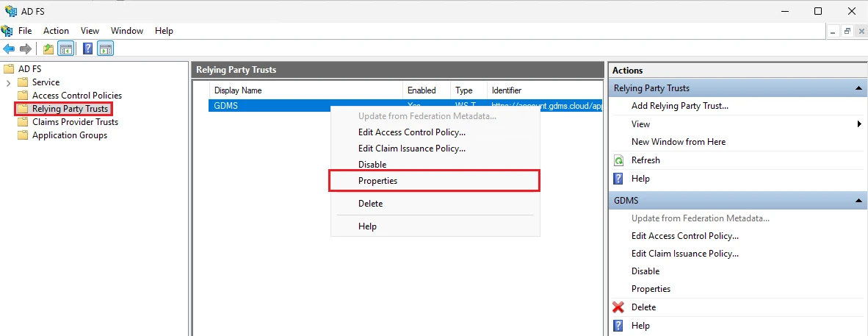
Task: Click the Forward arrow toolbar icon
Action: click(x=26, y=49)
